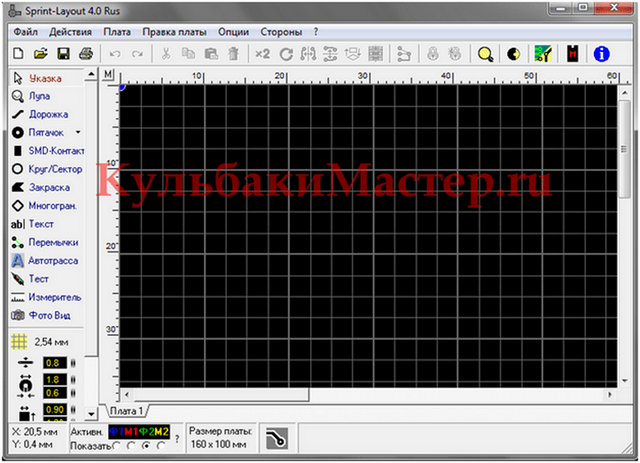Screen dimensions: 640x463
Task: Expand the Пятачок pad shape dropdown arrow
Action: point(78,132)
